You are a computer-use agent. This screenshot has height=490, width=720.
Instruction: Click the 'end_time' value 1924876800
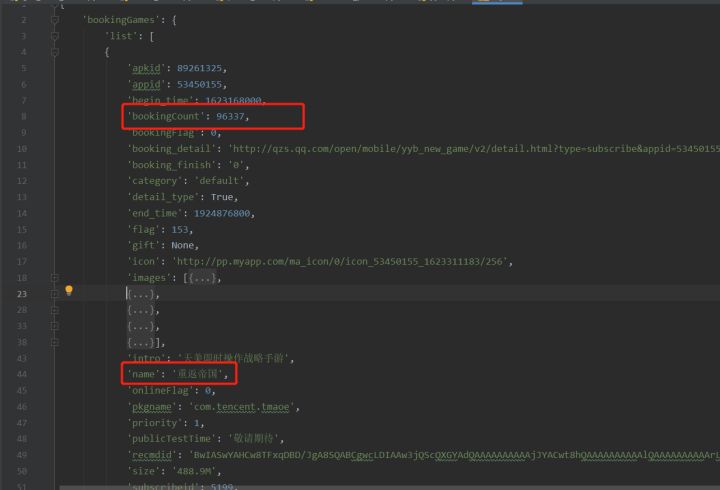coord(222,214)
